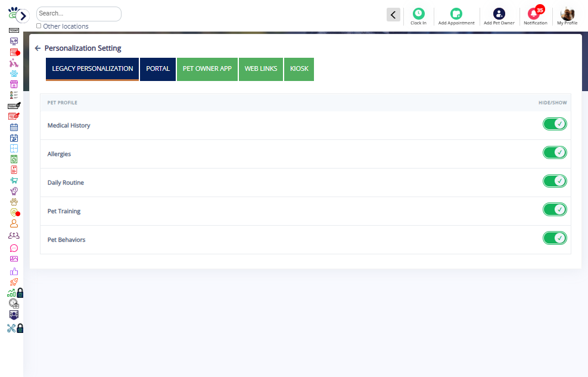Switch to the Web Links tab
Image resolution: width=588 pixels, height=377 pixels.
(x=261, y=69)
